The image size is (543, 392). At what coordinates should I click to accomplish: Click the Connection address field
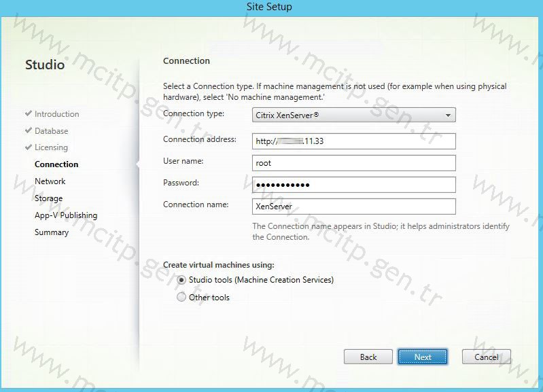(354, 141)
